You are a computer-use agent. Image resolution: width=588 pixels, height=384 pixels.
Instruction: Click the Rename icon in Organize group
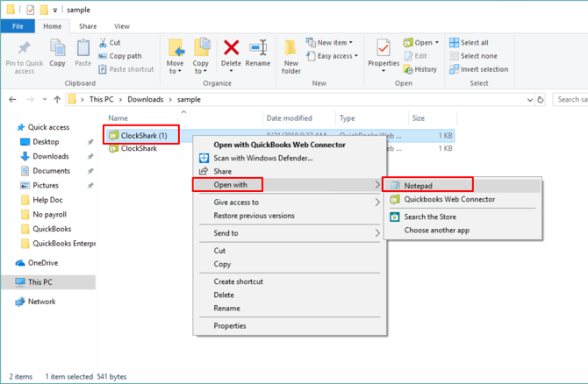[x=258, y=48]
